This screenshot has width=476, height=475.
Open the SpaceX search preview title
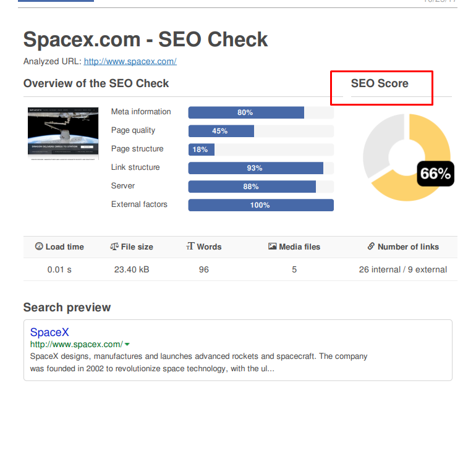click(49, 332)
